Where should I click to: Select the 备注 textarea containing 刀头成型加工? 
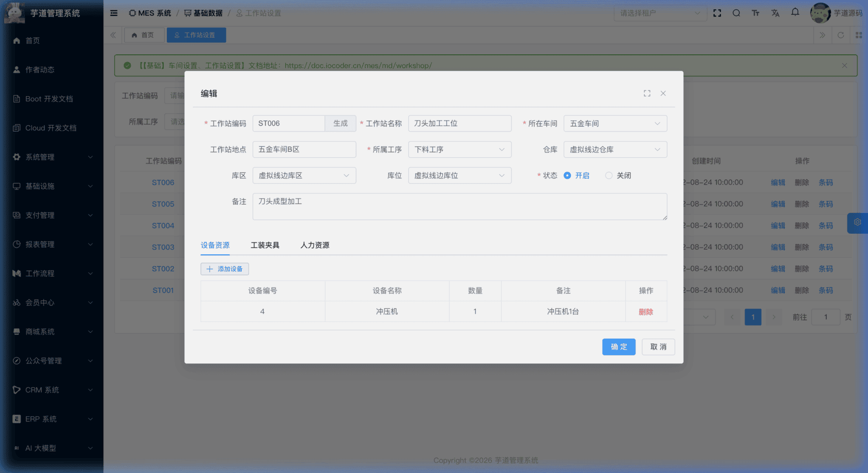[x=459, y=206]
